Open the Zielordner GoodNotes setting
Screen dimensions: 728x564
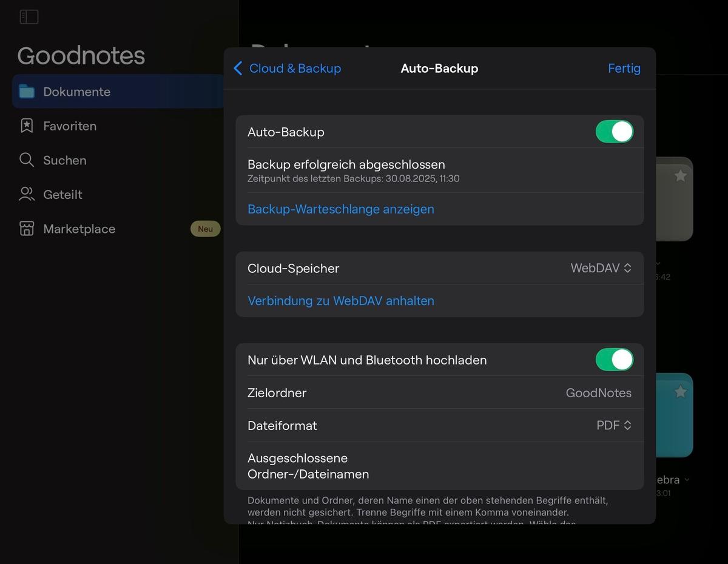[440, 393]
